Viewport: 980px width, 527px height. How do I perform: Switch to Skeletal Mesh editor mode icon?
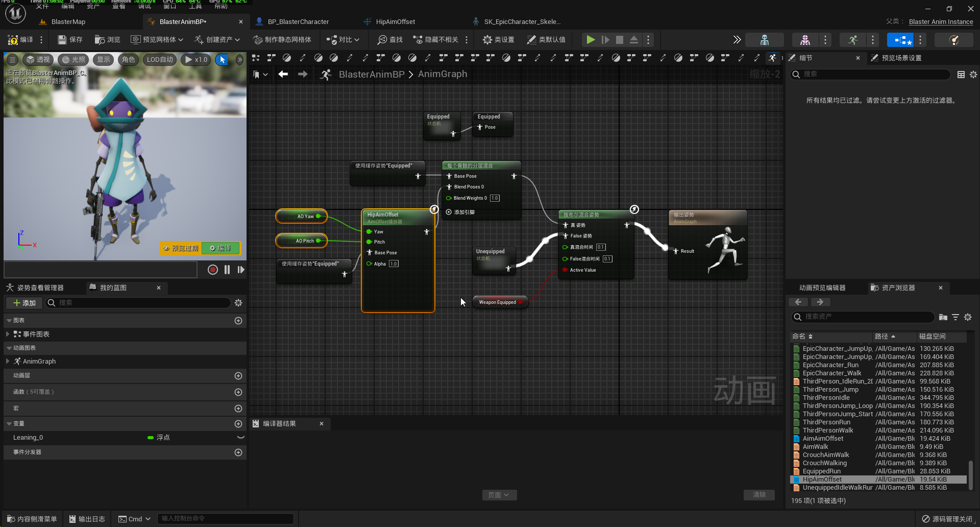tap(805, 40)
